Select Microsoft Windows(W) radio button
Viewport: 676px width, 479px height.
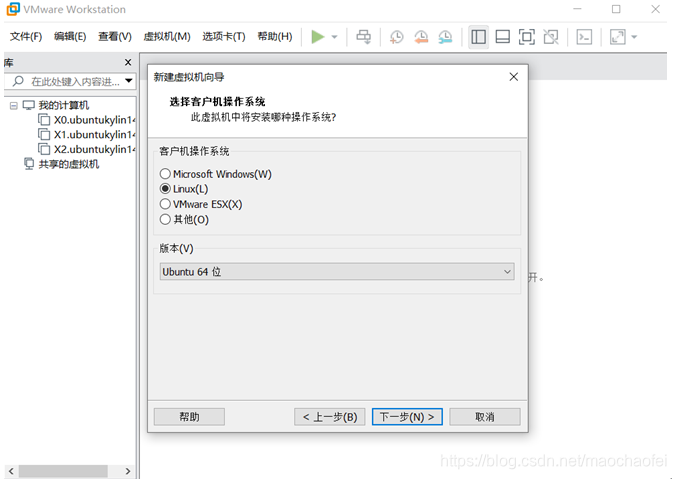coord(165,174)
